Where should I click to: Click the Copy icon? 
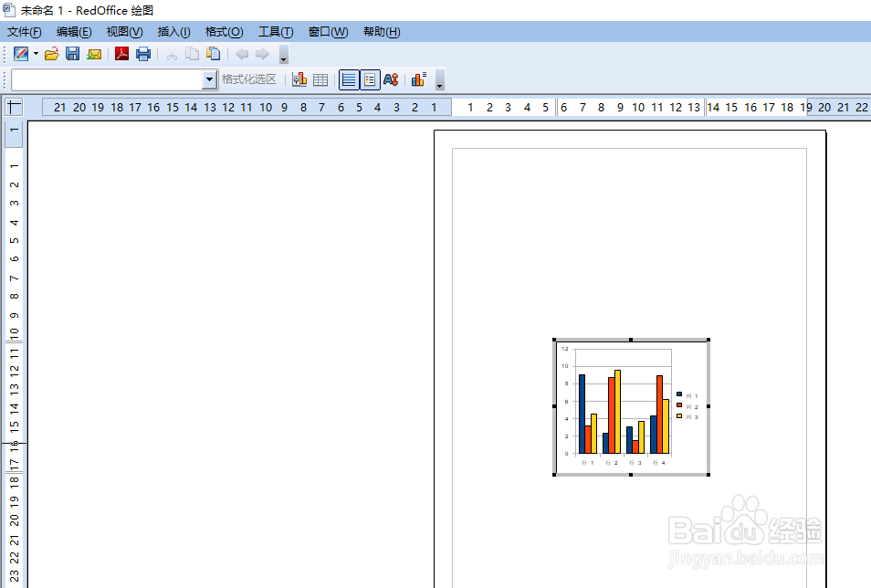(x=193, y=54)
